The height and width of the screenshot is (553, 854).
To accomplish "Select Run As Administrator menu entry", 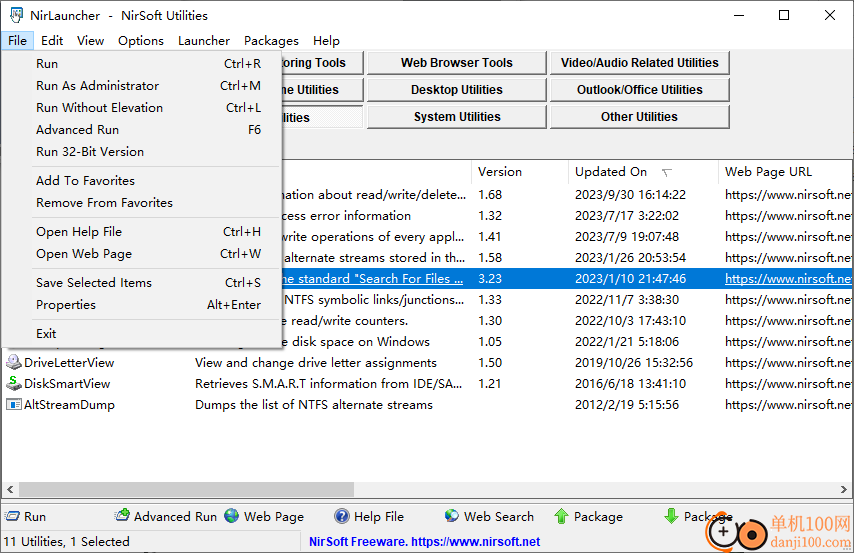I will tap(142, 86).
